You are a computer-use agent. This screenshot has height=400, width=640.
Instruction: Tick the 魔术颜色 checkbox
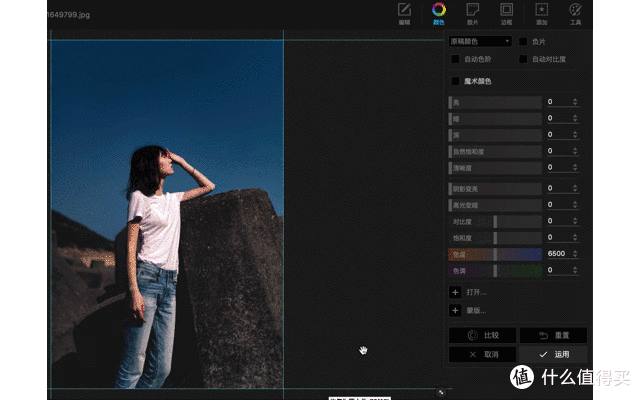click(455, 81)
